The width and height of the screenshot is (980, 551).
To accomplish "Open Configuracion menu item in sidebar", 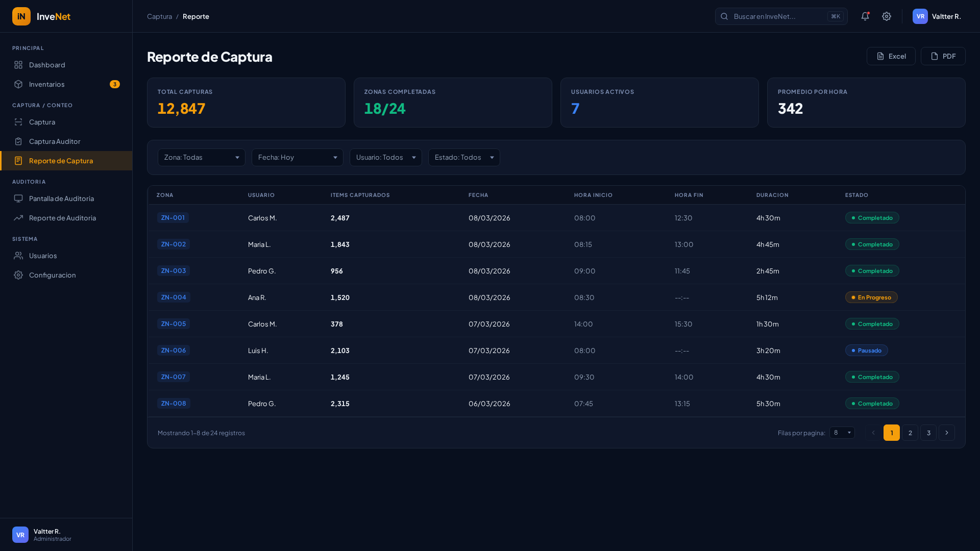I will (x=52, y=275).
